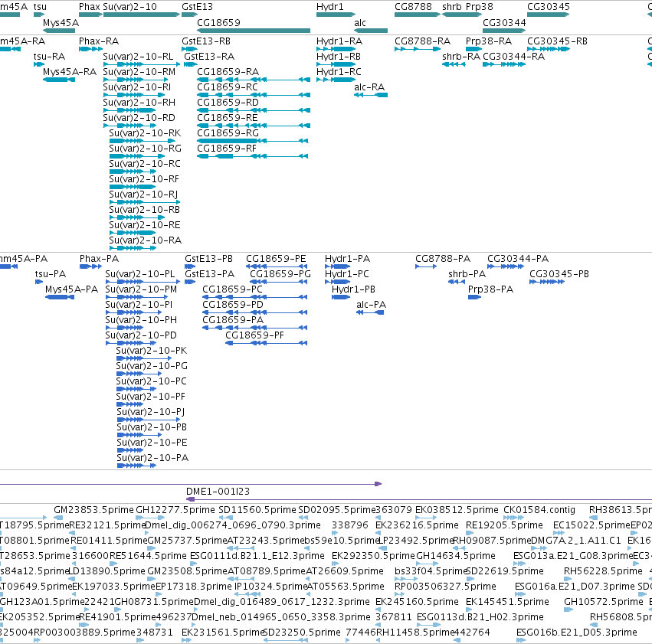Select protein tsu-PA

tap(51, 274)
